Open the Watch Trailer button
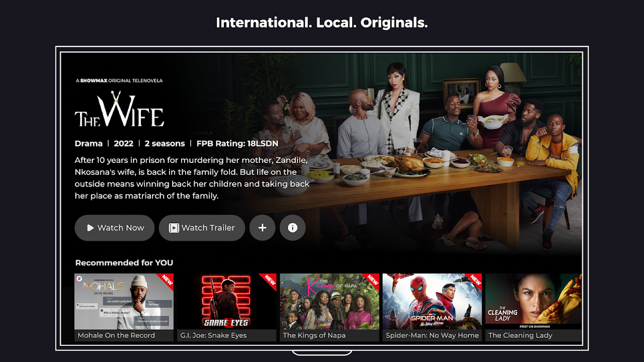Image resolution: width=644 pixels, height=362 pixels. point(202,228)
